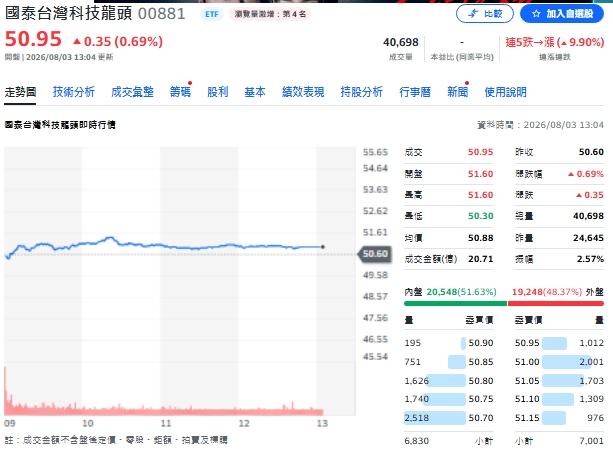The image size is (613, 455).
Task: Click the red 外盤 ratio bar
Action: [x=556, y=303]
